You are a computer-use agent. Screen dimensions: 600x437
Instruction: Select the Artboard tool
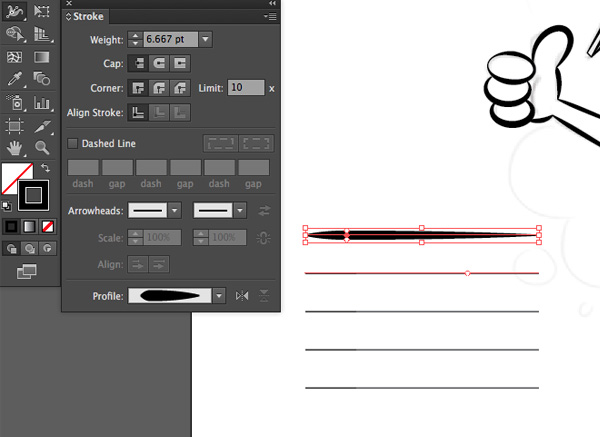coord(15,125)
